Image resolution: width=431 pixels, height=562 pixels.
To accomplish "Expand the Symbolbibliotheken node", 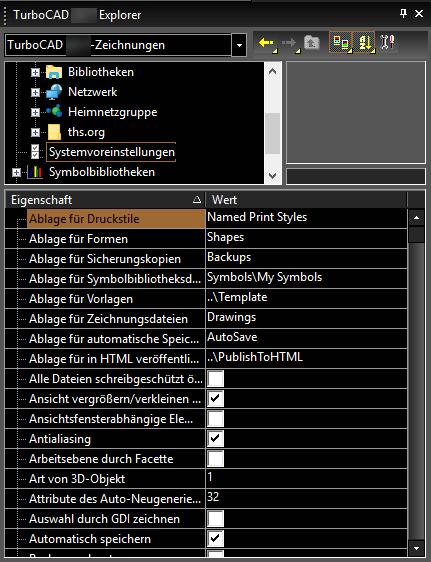I will click(x=16, y=172).
